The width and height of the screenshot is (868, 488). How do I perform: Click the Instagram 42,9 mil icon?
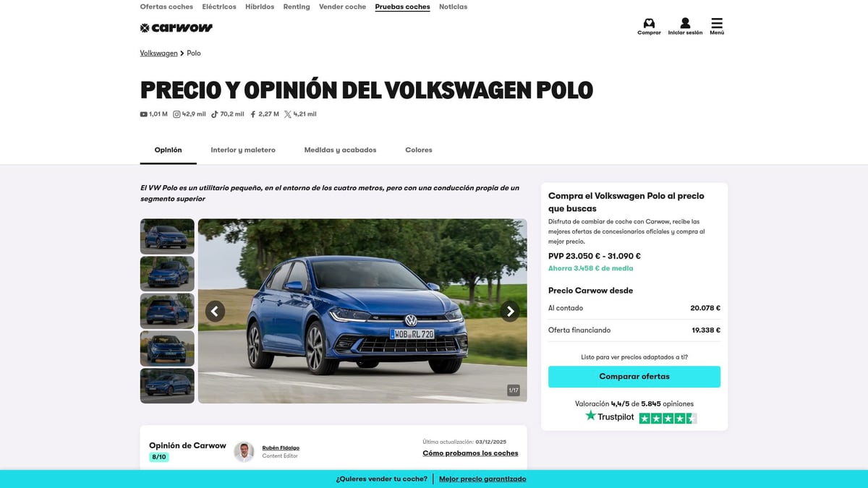(176, 114)
